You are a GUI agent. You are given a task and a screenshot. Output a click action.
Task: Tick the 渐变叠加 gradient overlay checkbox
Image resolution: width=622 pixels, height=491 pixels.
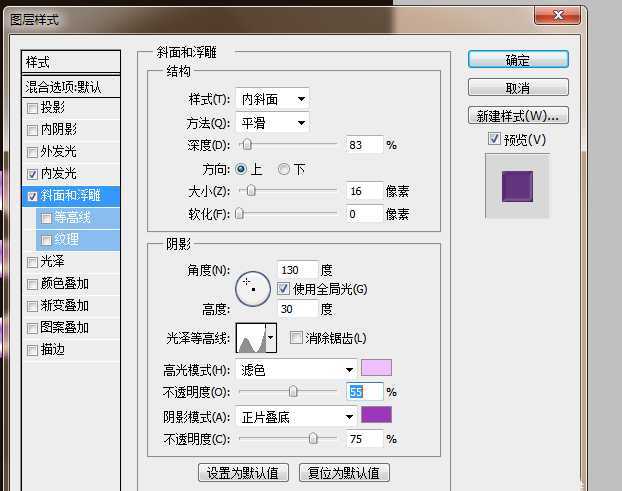point(32,306)
